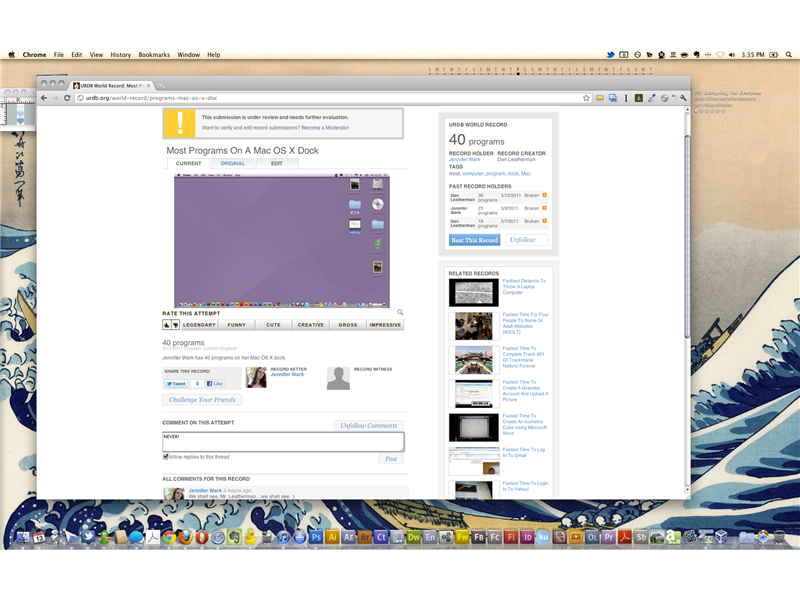Click "Unfollow Comments" above the comment box
The height and width of the screenshot is (600, 800).
click(369, 425)
